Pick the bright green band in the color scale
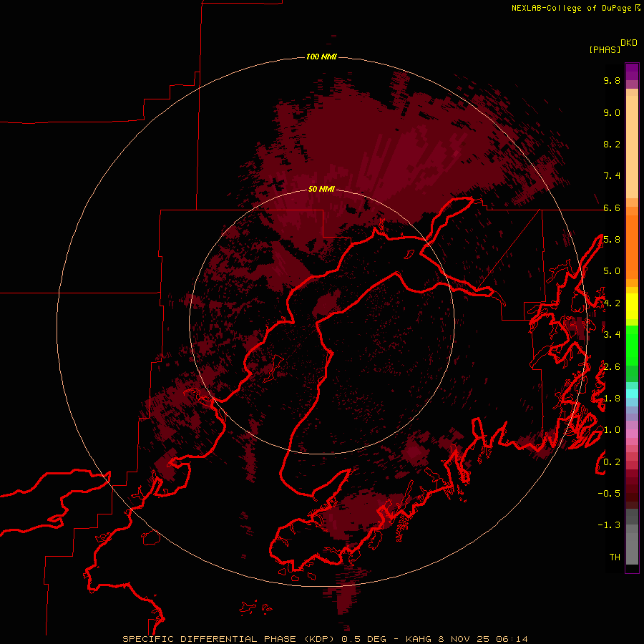This screenshot has width=644, height=644. coord(632,344)
